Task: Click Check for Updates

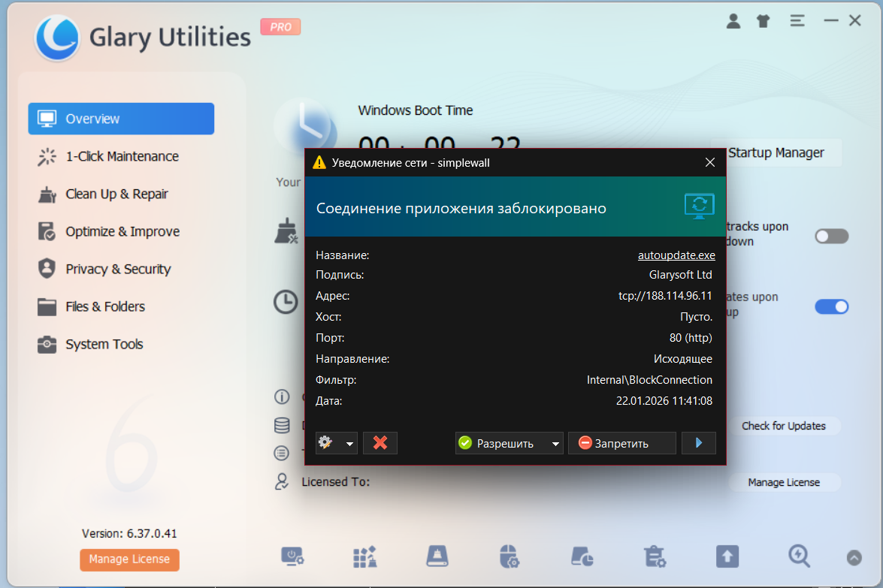Action: click(x=783, y=426)
